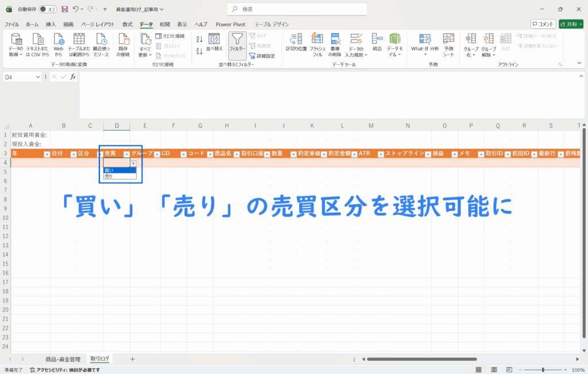Click the コメント comments button
This screenshot has height=374, width=588.
tap(543, 24)
